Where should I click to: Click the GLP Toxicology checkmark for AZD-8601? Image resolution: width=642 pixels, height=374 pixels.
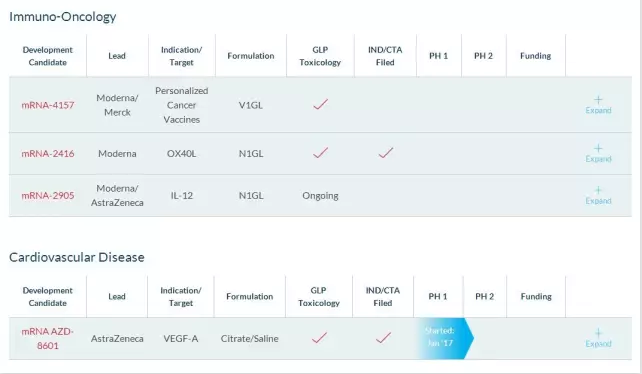point(319,338)
